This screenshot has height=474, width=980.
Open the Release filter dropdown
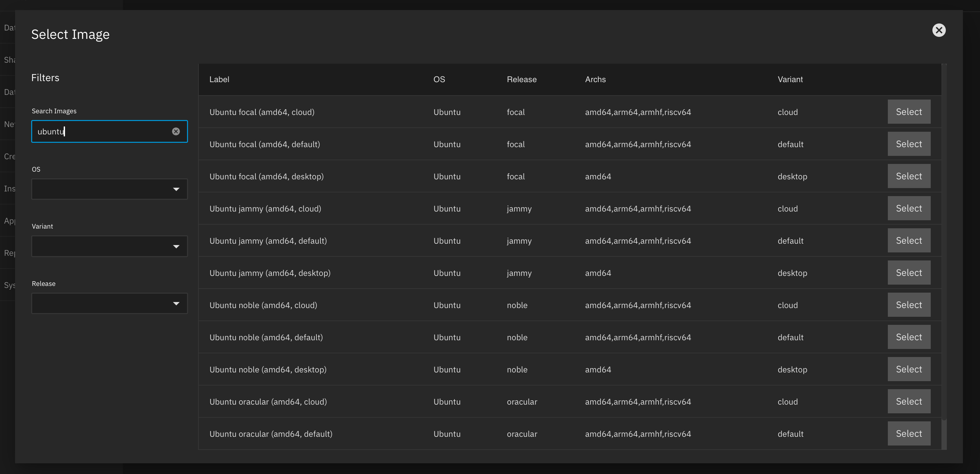pos(110,303)
